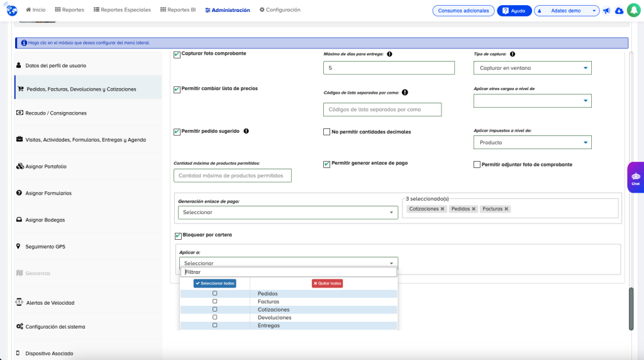Enable No permitir cantidades decimales
This screenshot has height=360, width=644.
click(x=326, y=132)
